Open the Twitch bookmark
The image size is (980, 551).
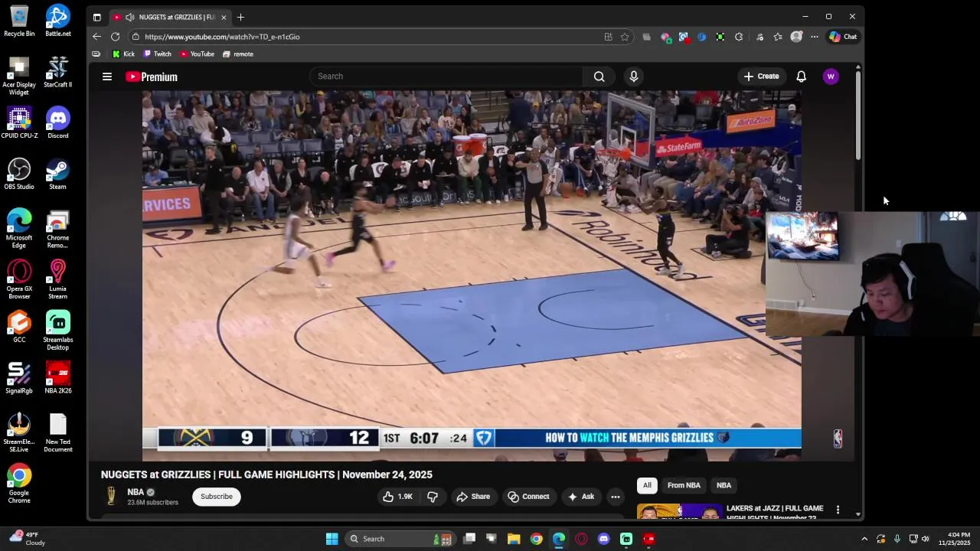tap(157, 54)
